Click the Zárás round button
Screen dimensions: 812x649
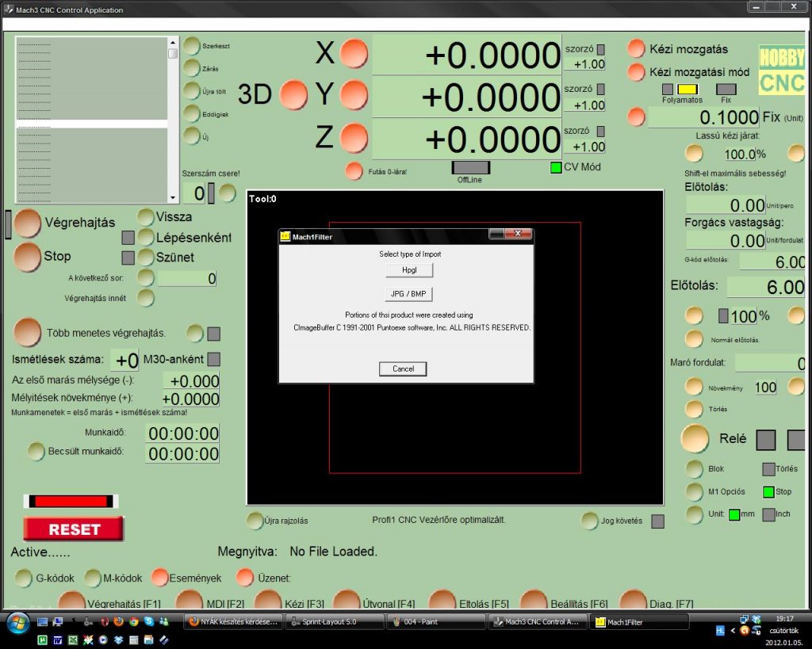click(x=192, y=68)
